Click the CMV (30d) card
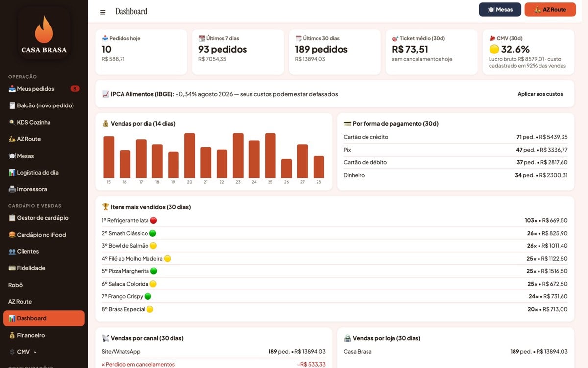588x368 pixels. pos(528,52)
